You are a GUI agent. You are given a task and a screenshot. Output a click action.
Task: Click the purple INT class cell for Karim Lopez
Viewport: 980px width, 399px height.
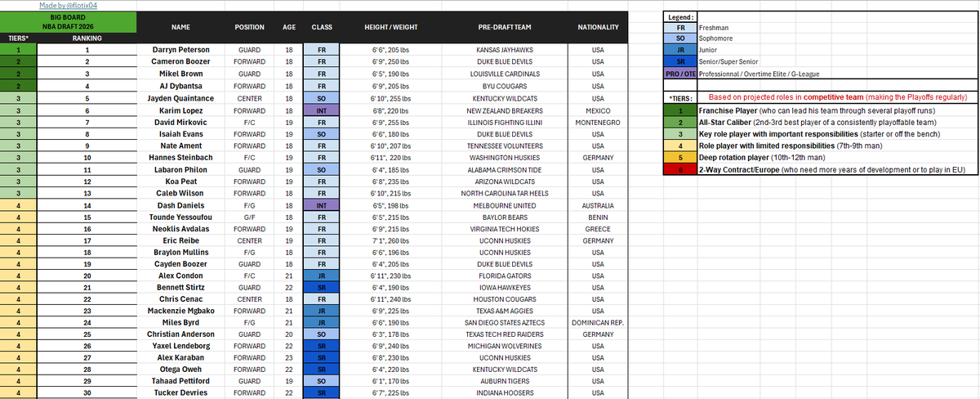(321, 110)
